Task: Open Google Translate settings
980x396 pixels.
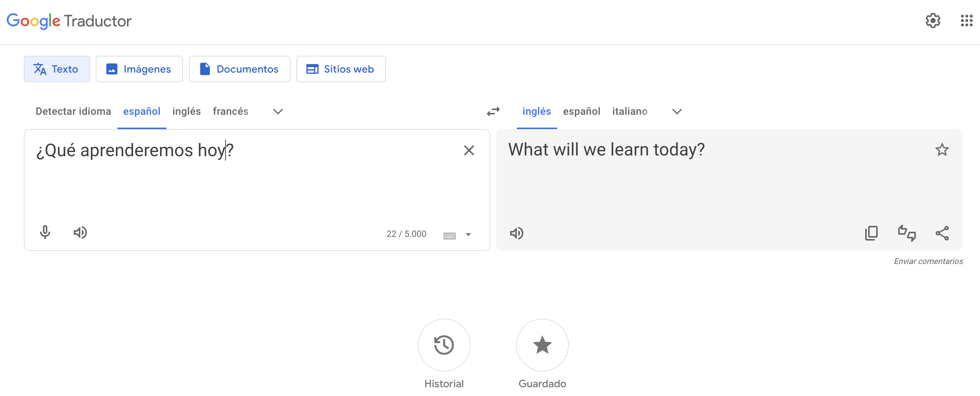Action: (x=933, y=21)
